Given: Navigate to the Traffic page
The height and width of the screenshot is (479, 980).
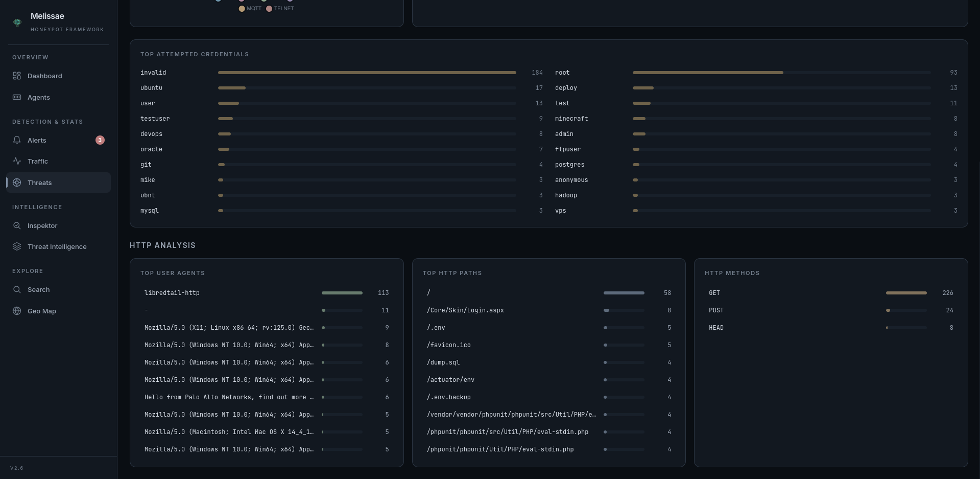Looking at the screenshot, I should [x=58, y=161].
